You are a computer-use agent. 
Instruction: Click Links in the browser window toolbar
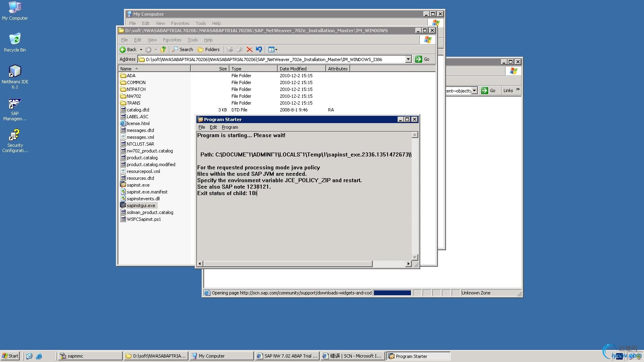click(x=508, y=90)
